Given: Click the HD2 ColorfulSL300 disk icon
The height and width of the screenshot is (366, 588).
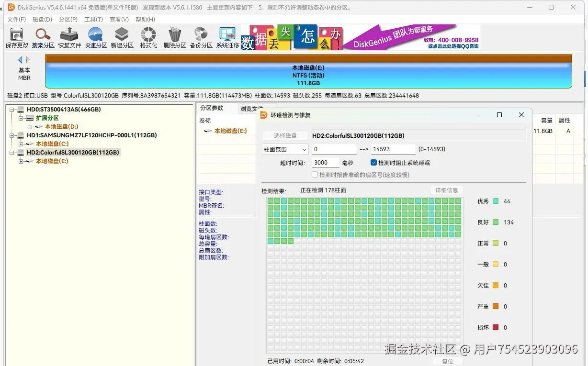Looking at the screenshot, I should (x=21, y=153).
